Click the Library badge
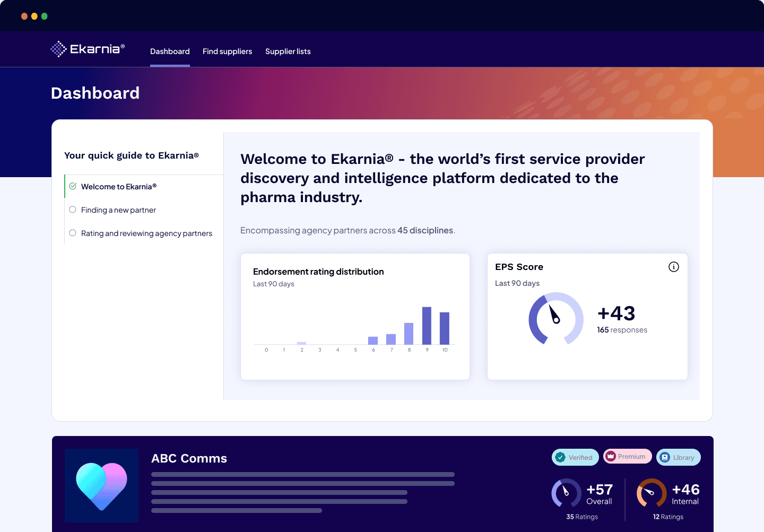The image size is (764, 532). click(678, 457)
